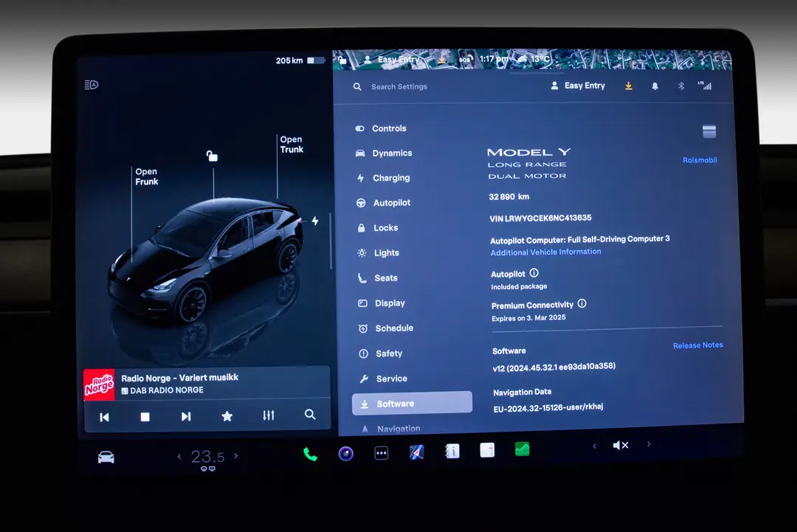Toggle auto high beam headlight icon
Screen dimensions: 797x532
92,85
